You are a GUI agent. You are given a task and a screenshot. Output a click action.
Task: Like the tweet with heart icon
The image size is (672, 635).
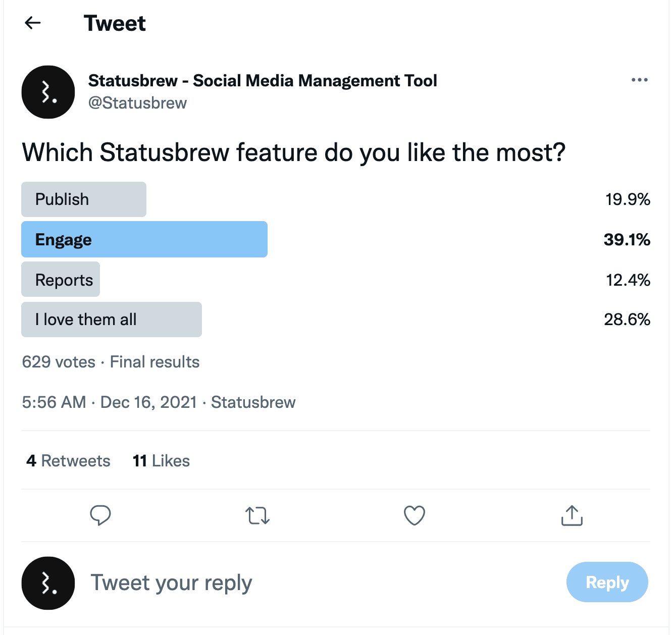click(415, 515)
